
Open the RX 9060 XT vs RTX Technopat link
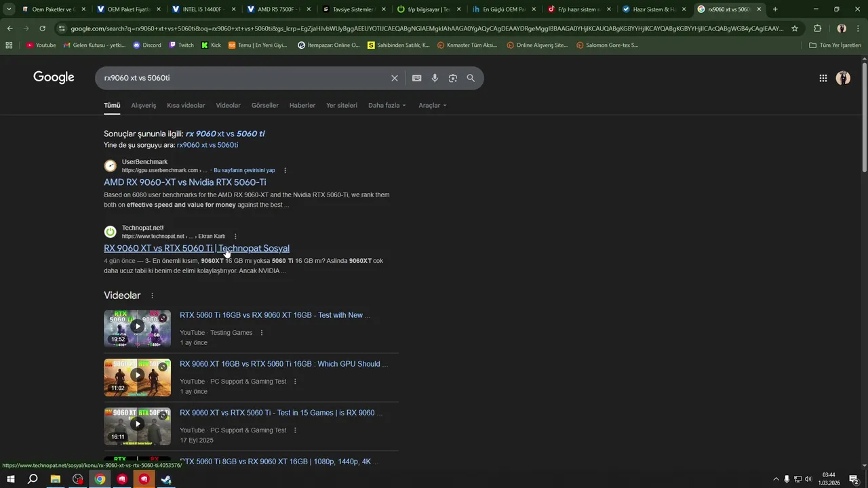[x=197, y=248]
